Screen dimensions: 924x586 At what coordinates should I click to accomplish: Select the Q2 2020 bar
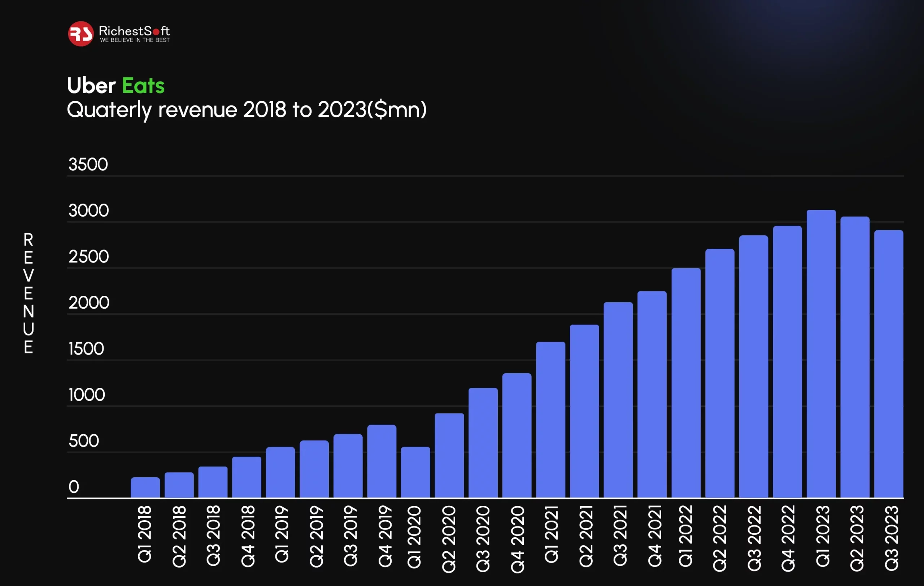pos(449,456)
